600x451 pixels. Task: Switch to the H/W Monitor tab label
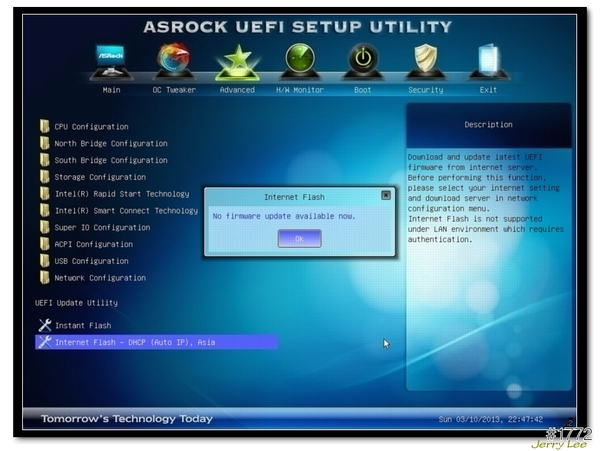point(300,90)
